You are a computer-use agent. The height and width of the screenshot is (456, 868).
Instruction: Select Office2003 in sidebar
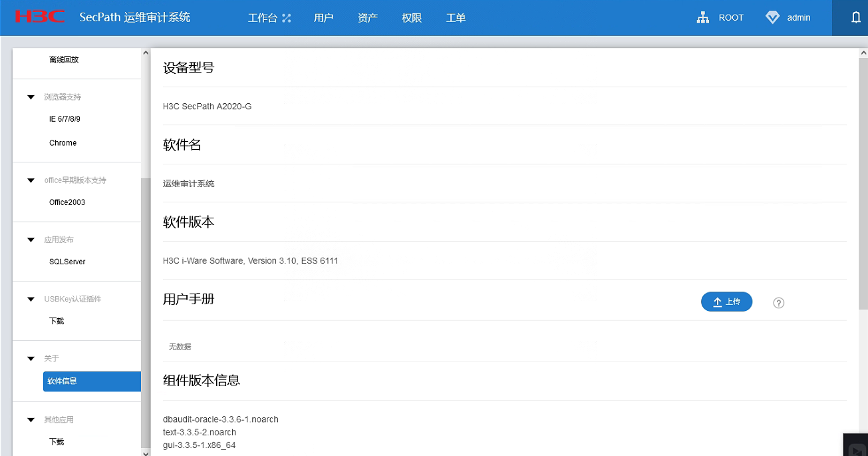point(67,202)
